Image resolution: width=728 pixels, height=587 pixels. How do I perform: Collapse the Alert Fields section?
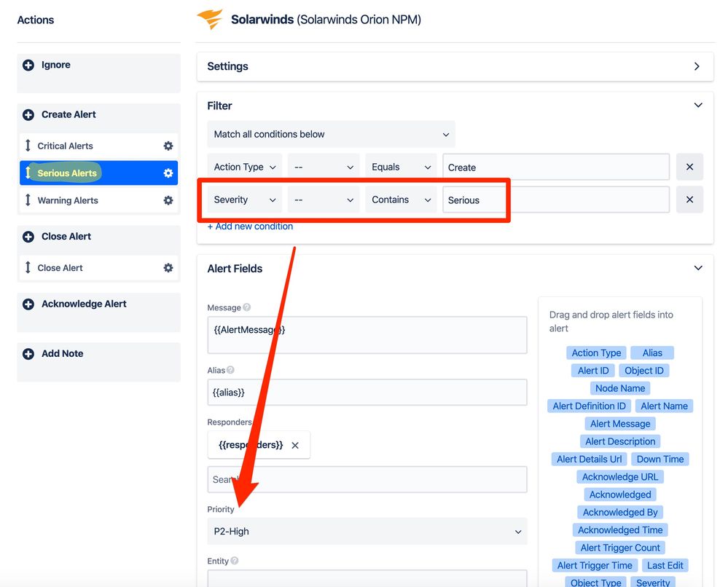click(698, 268)
